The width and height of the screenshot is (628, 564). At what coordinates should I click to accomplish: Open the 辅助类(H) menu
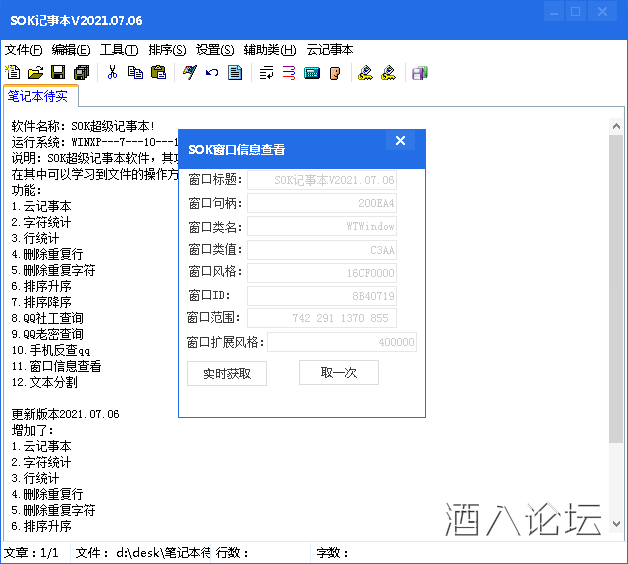coord(270,50)
